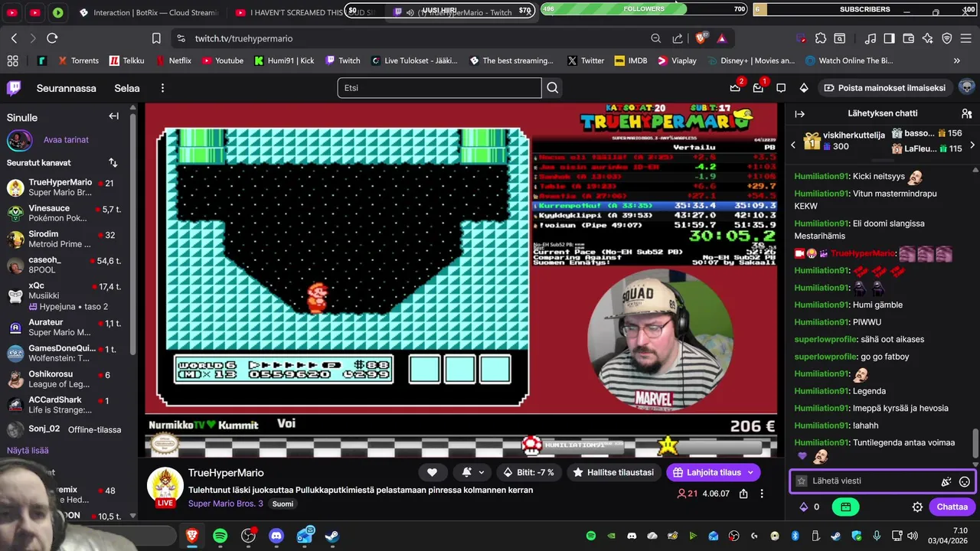Switch to the Interaction BotRix tab
Screen dimensions: 980x551
[149, 12]
